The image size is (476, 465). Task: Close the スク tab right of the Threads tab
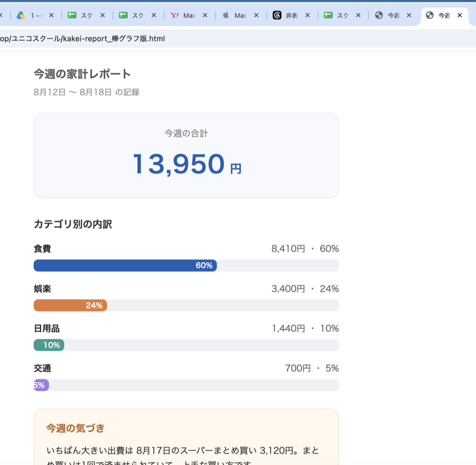tap(359, 15)
